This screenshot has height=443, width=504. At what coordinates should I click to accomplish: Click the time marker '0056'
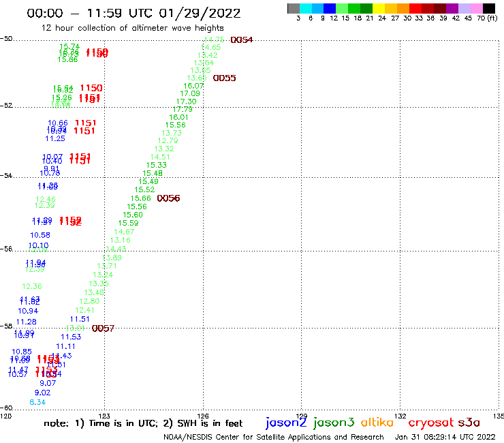(168, 198)
